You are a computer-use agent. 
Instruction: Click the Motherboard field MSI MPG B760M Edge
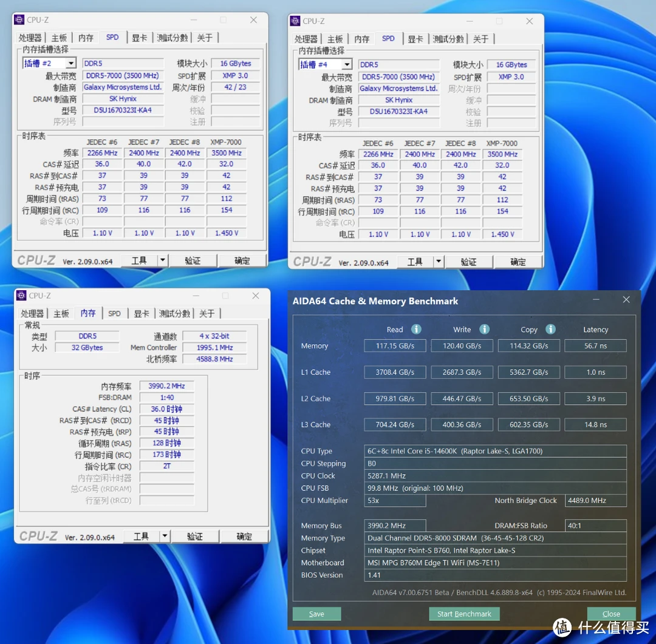496,563
